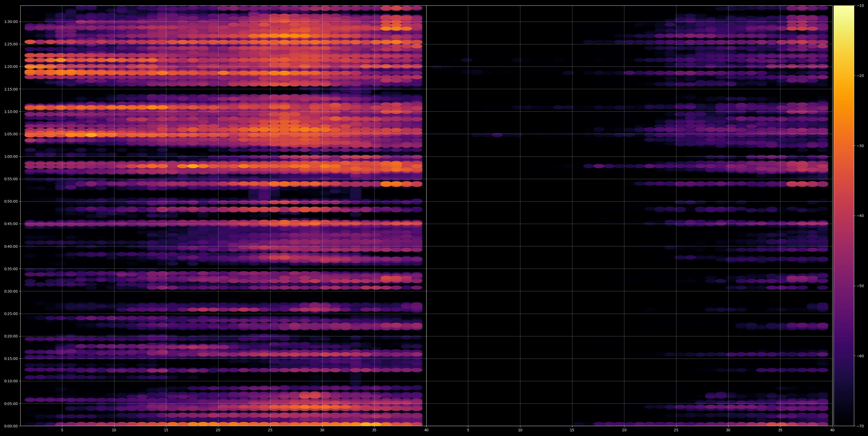Select the 0:55:00 y-axis tick label

[x=11, y=179]
